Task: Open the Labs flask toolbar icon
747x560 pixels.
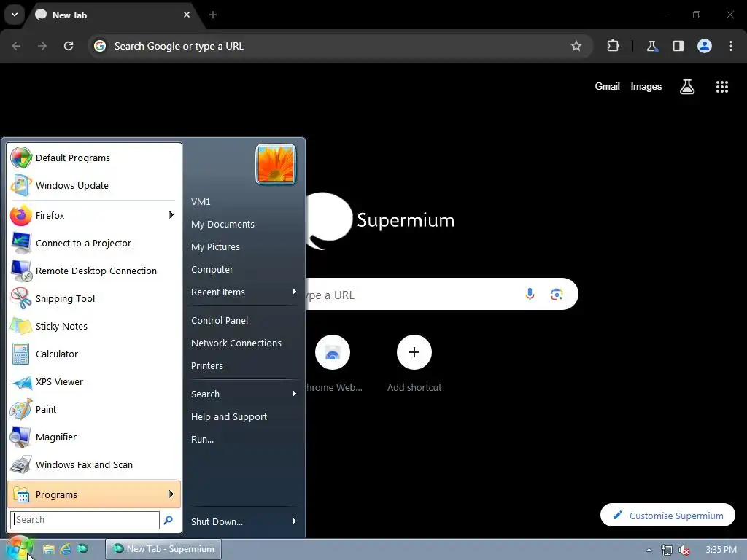Action: point(651,46)
